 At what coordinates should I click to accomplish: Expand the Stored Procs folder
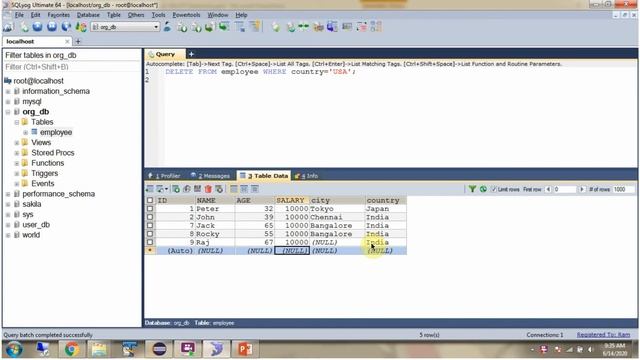tap(17, 153)
